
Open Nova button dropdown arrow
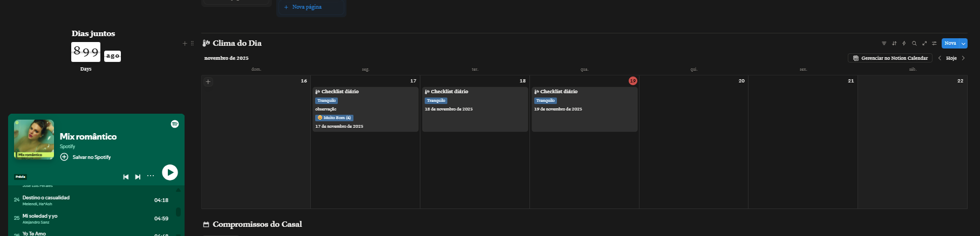(x=963, y=44)
